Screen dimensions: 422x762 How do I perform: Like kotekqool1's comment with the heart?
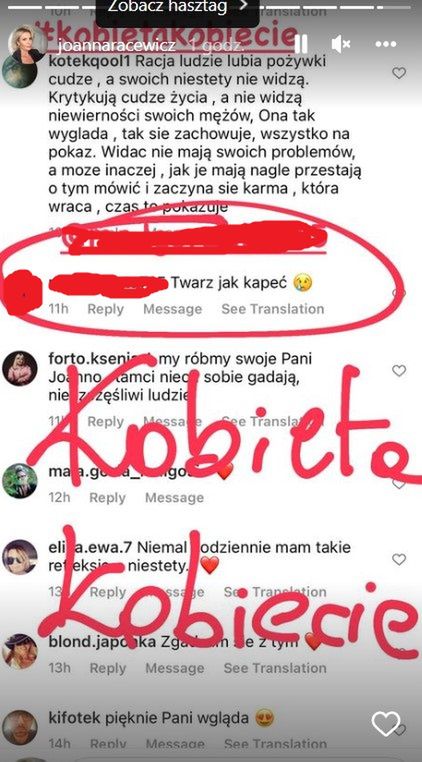tap(399, 73)
